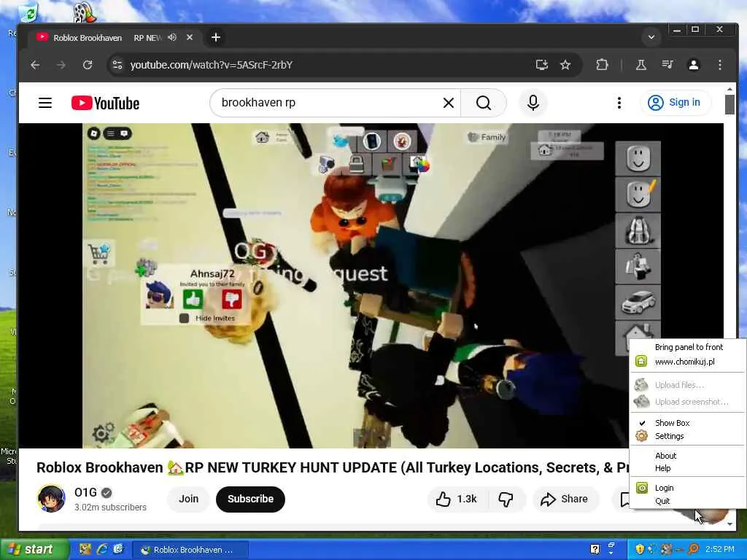Open Chrome Labs flask icon
747x560 pixels.
click(x=640, y=65)
